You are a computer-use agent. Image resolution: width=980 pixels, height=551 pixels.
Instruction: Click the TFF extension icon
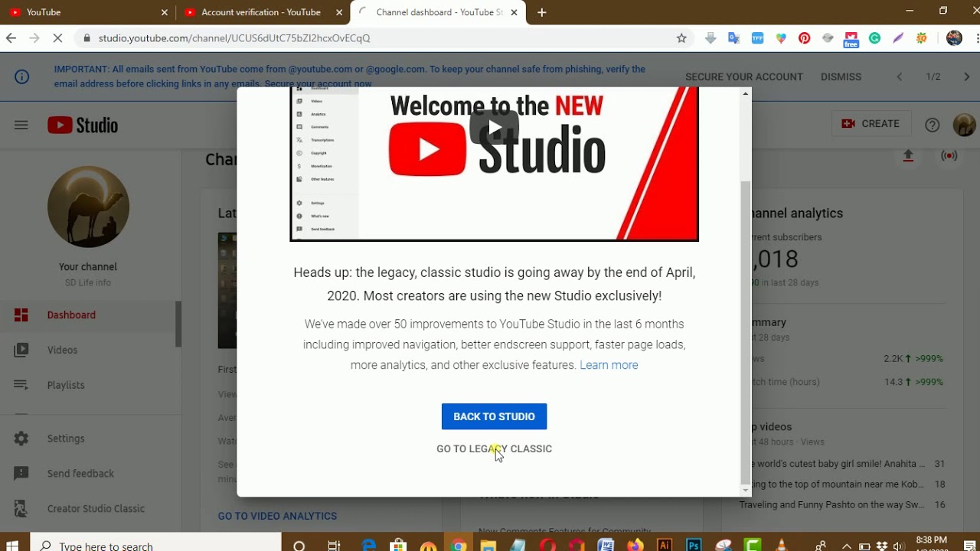tap(757, 38)
